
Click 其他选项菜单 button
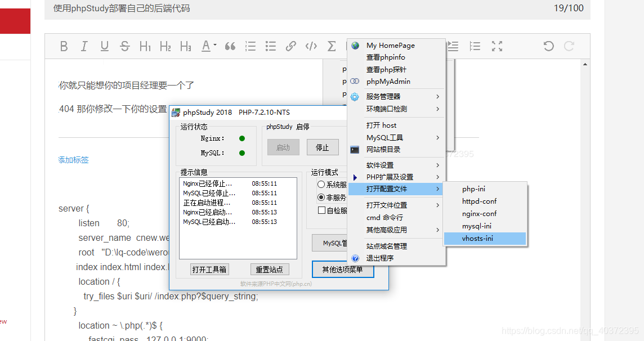click(x=342, y=269)
